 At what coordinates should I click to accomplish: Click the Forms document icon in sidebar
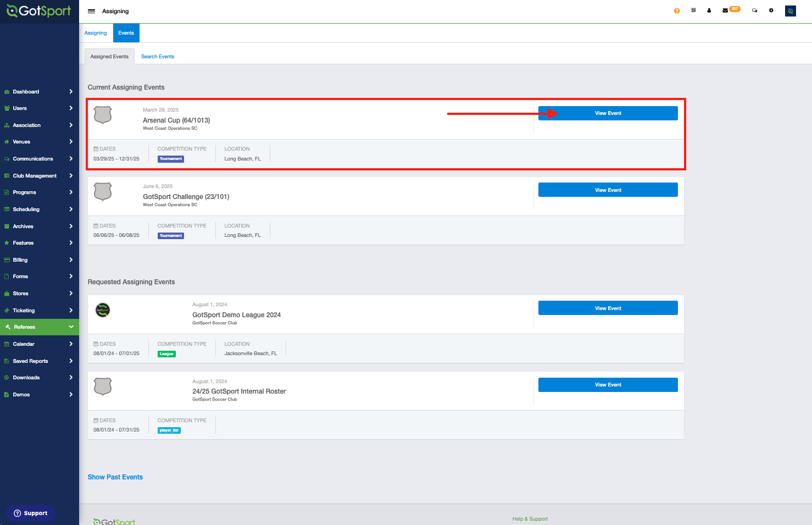7,277
